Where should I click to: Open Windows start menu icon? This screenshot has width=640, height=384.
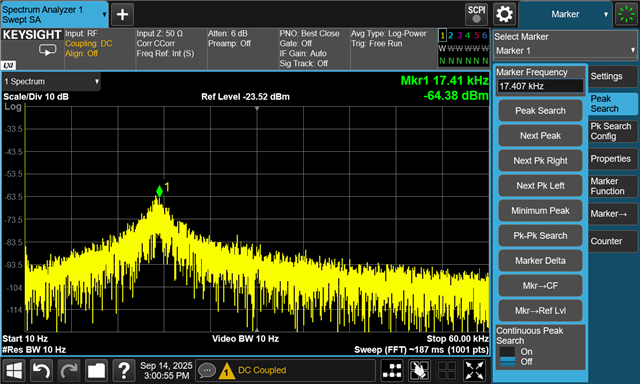[14, 371]
